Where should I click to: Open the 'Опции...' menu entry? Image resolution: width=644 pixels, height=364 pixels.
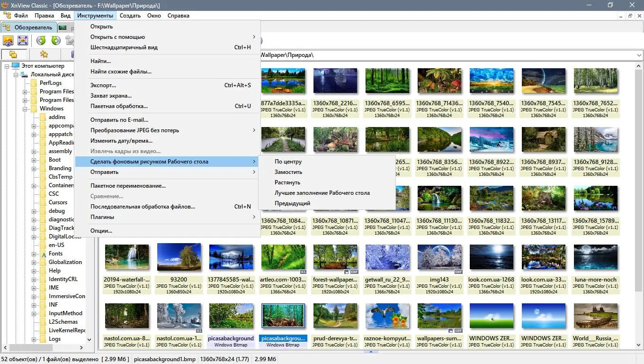click(101, 231)
